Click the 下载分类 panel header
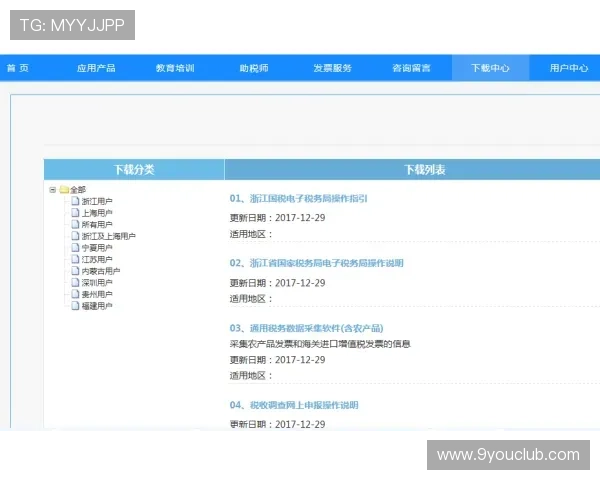Image resolution: width=600 pixels, height=480 pixels. coord(134,170)
